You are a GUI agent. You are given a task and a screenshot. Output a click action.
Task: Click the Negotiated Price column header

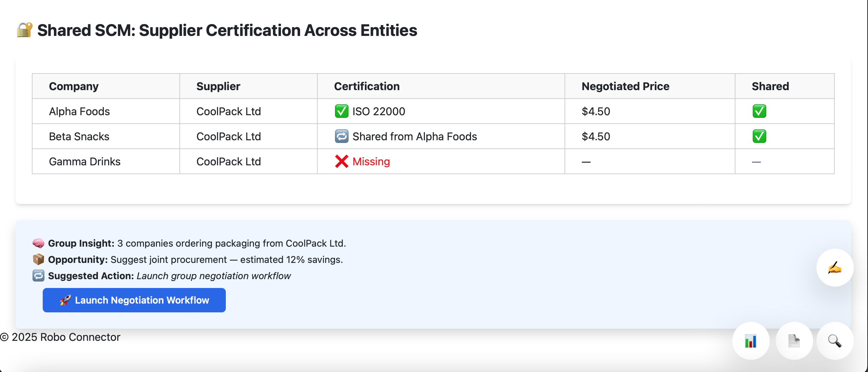[625, 86]
